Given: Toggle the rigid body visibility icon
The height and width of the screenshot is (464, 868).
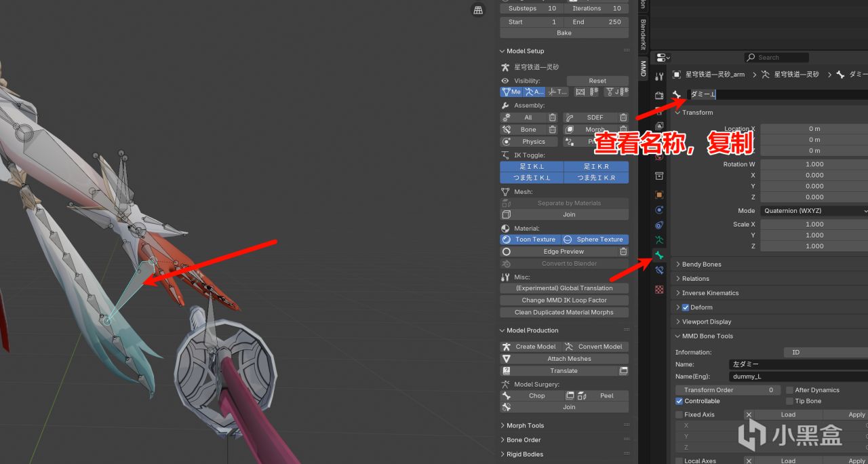Looking at the screenshot, I should point(587,92).
